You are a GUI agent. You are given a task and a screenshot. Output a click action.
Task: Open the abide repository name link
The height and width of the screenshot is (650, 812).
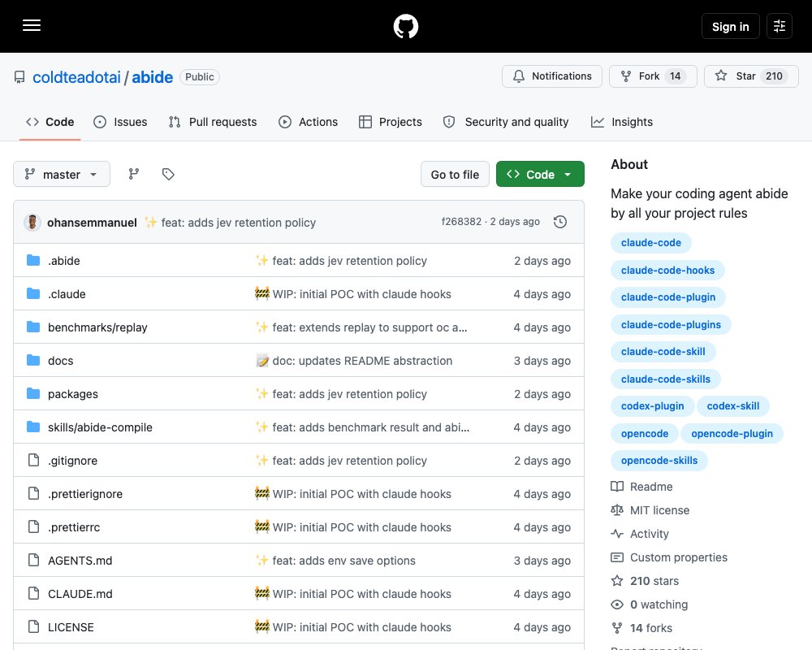click(x=153, y=77)
